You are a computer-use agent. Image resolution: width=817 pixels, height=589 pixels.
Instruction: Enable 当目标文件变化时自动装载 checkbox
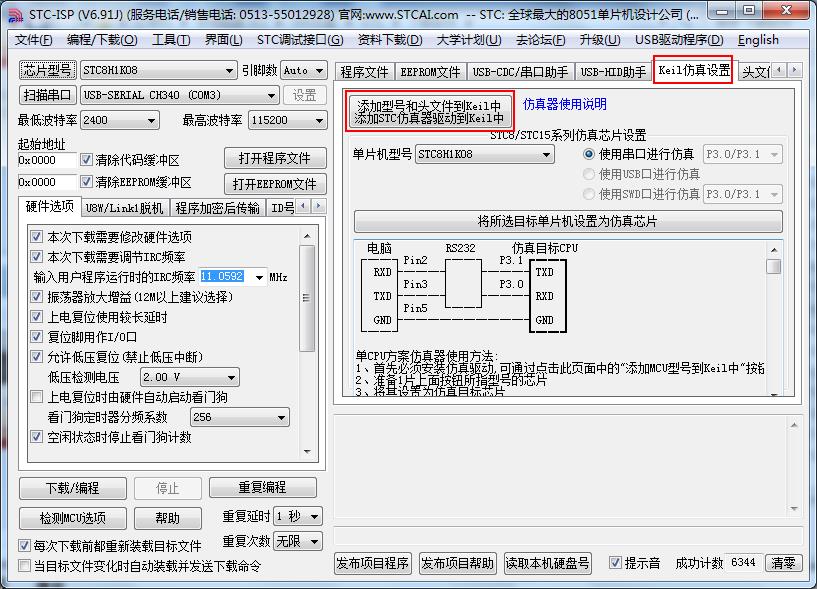tap(24, 566)
